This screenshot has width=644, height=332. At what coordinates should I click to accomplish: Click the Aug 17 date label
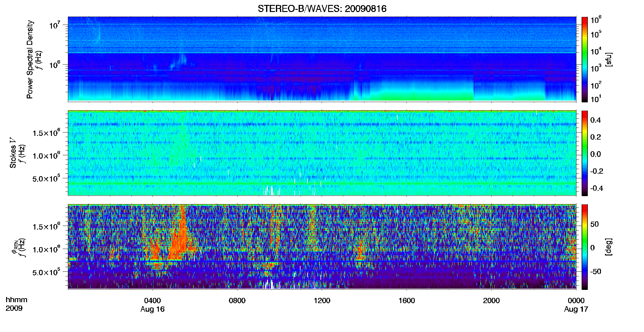tap(576, 309)
